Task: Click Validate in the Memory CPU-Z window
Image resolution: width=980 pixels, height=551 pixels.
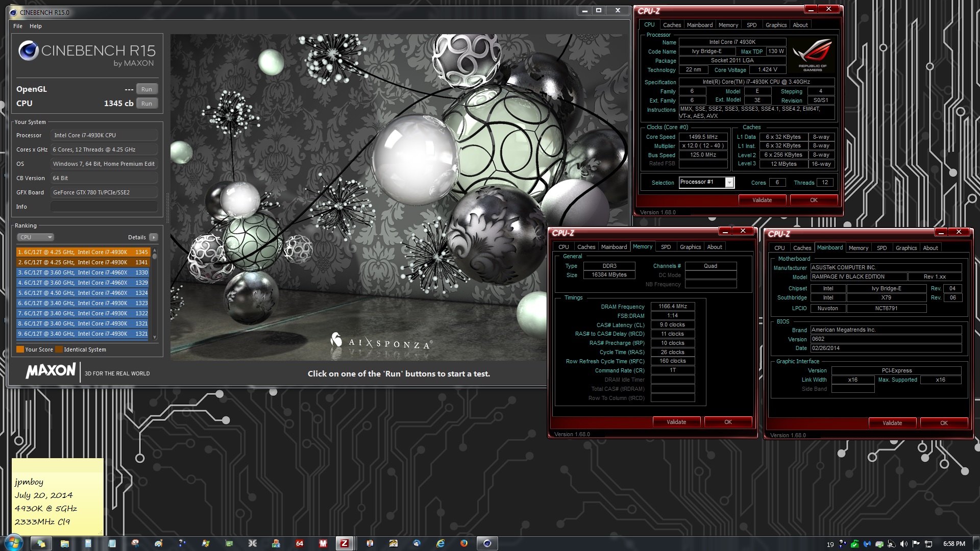Action: [x=676, y=422]
